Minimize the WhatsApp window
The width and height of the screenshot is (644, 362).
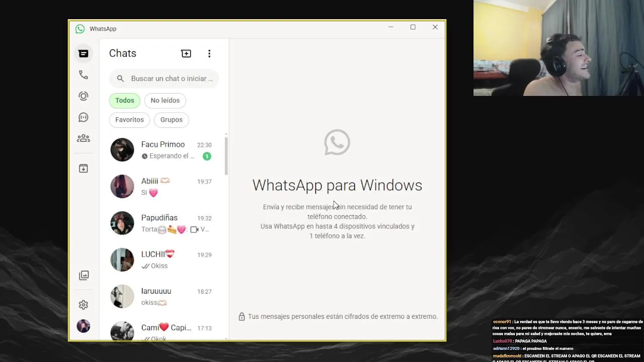pos(390,27)
